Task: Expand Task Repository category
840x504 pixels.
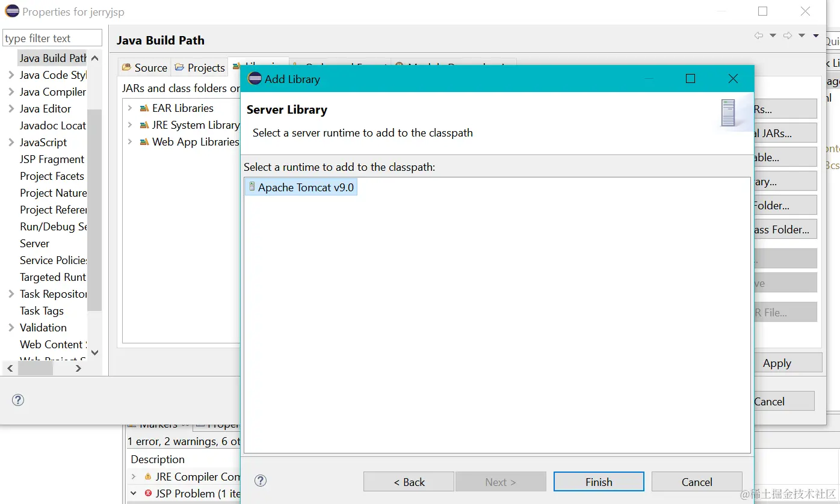Action: tap(11, 294)
